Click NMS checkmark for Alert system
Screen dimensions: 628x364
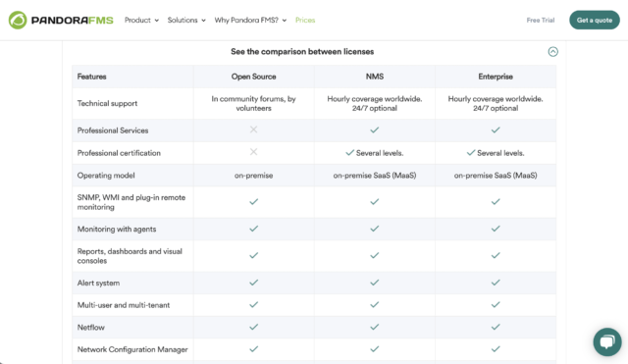point(375,283)
